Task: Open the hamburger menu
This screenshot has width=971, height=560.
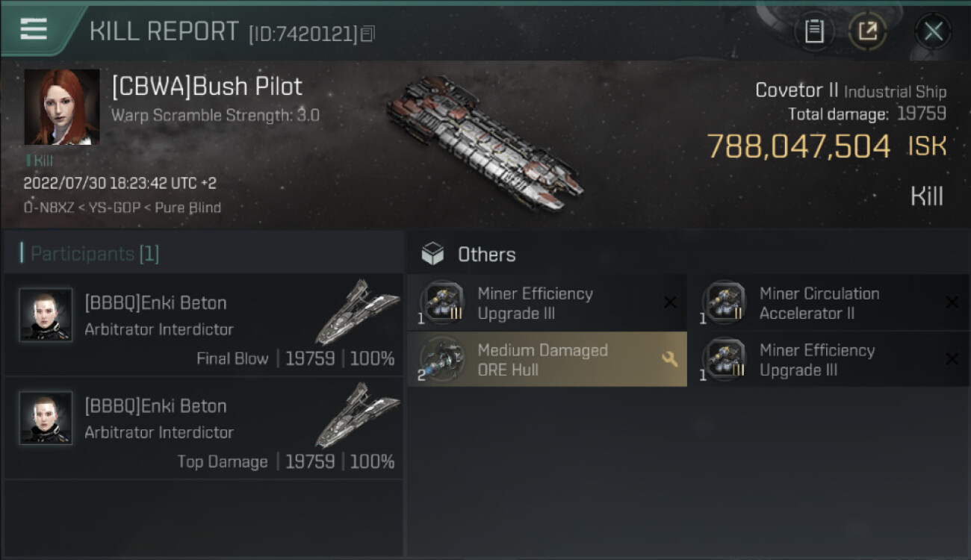Action: [34, 30]
